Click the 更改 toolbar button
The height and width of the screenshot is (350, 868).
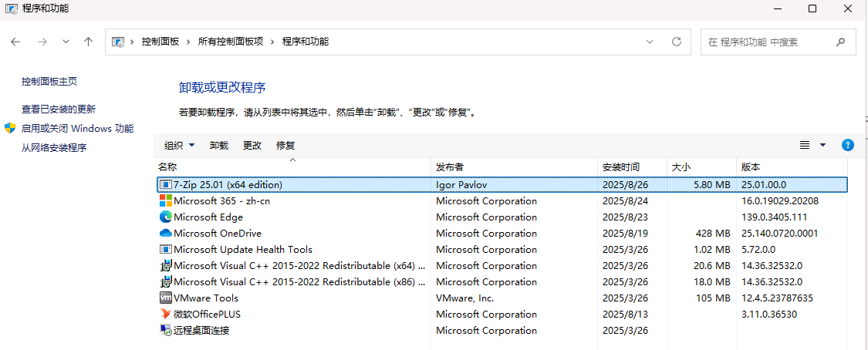(252, 146)
